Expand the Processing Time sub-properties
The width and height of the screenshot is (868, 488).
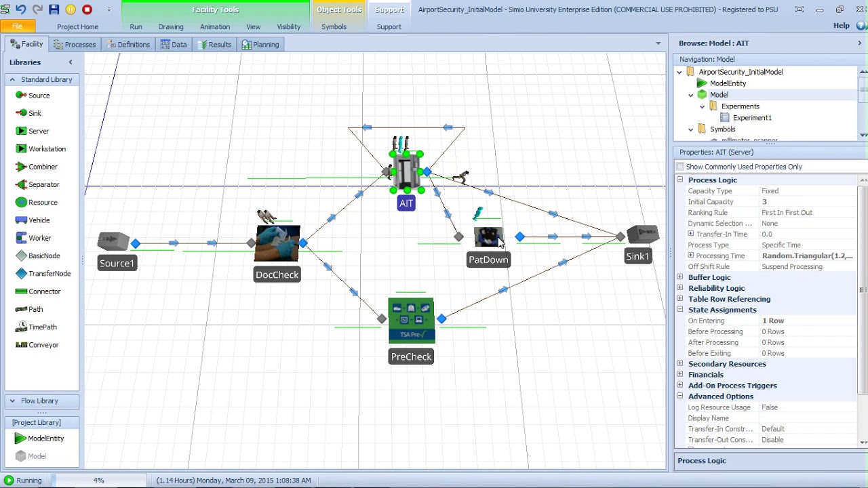point(690,256)
